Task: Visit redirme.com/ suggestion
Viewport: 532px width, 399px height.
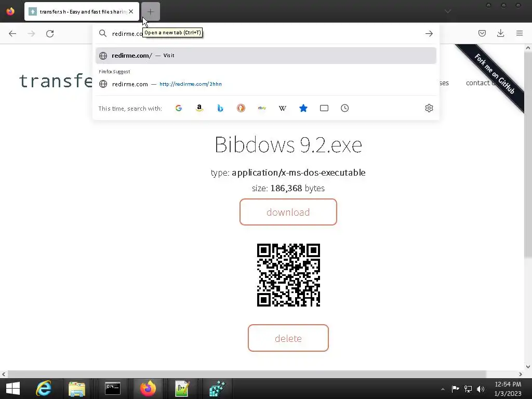Action: [266, 56]
